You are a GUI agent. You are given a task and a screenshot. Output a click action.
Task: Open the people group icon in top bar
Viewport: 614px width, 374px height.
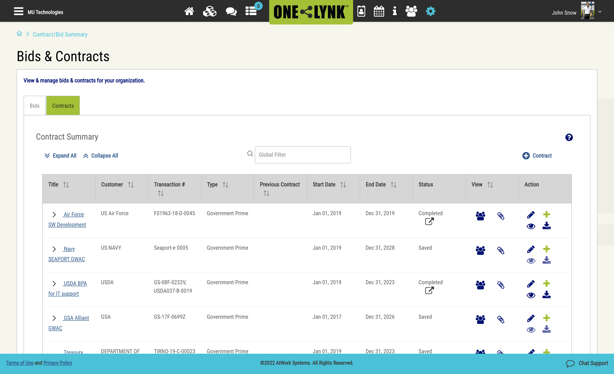411,11
